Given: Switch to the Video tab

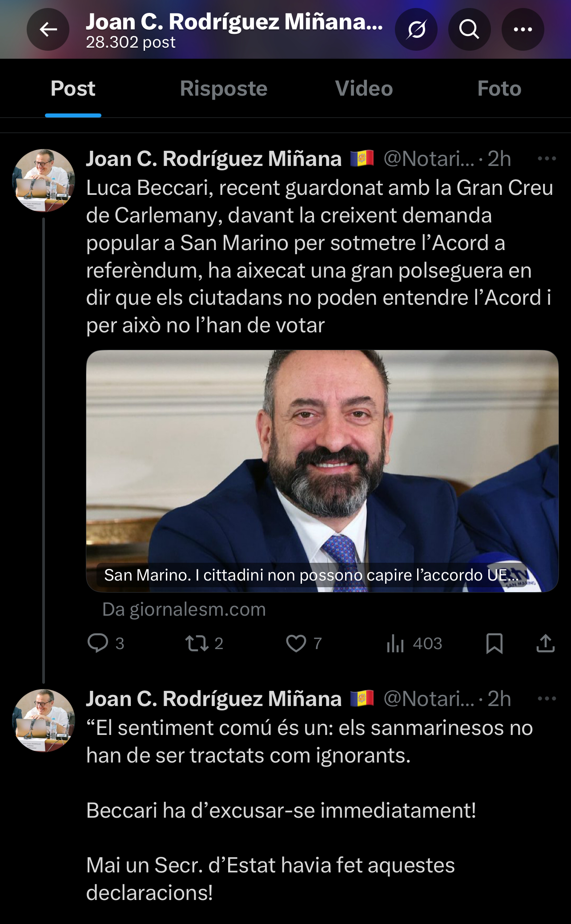Looking at the screenshot, I should tap(364, 89).
